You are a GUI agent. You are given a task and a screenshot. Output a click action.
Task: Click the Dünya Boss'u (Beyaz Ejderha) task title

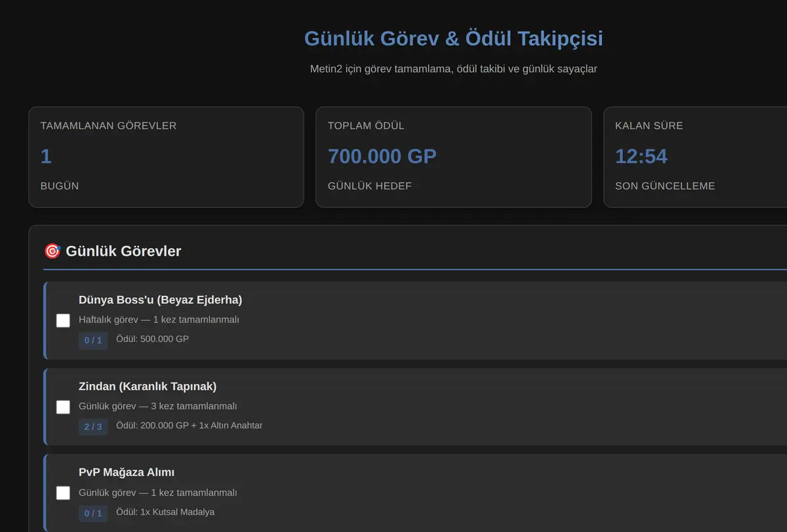[160, 300]
